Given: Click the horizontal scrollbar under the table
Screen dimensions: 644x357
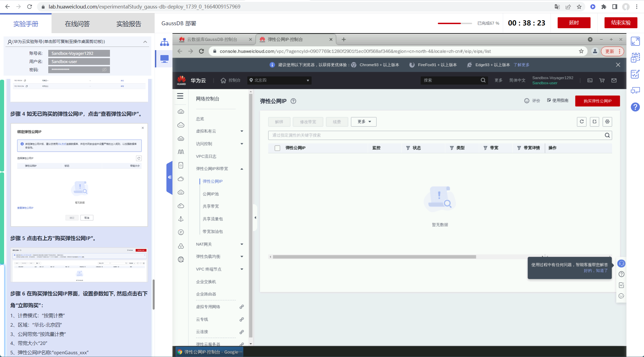Looking at the screenshot, I should coord(374,257).
